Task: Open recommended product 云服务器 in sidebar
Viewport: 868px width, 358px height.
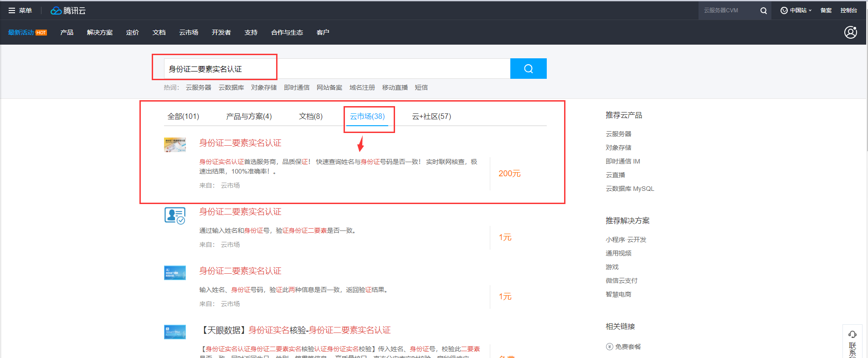Action: [618, 134]
